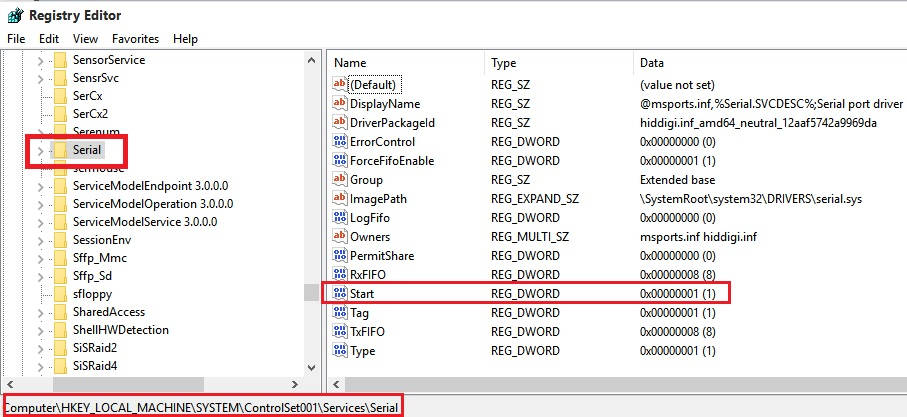Expand the SiSRaid2 key chevron

tap(40, 348)
